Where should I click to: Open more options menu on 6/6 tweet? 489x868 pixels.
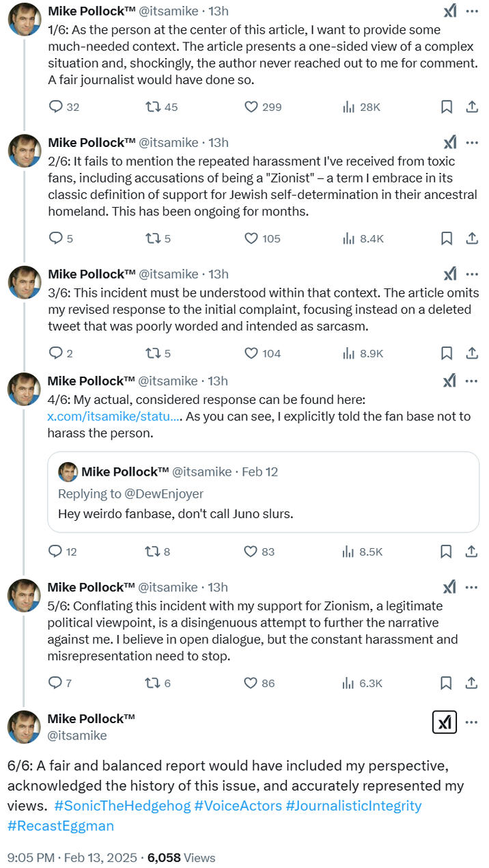[x=472, y=722]
